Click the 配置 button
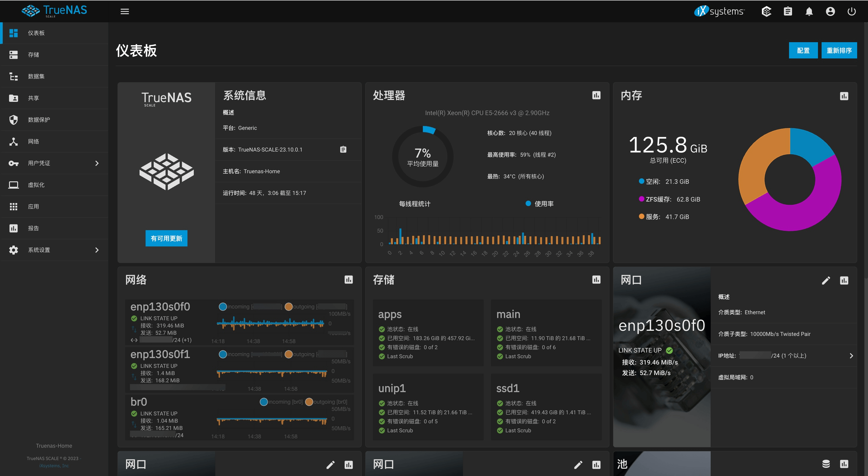868x476 pixels. click(803, 51)
